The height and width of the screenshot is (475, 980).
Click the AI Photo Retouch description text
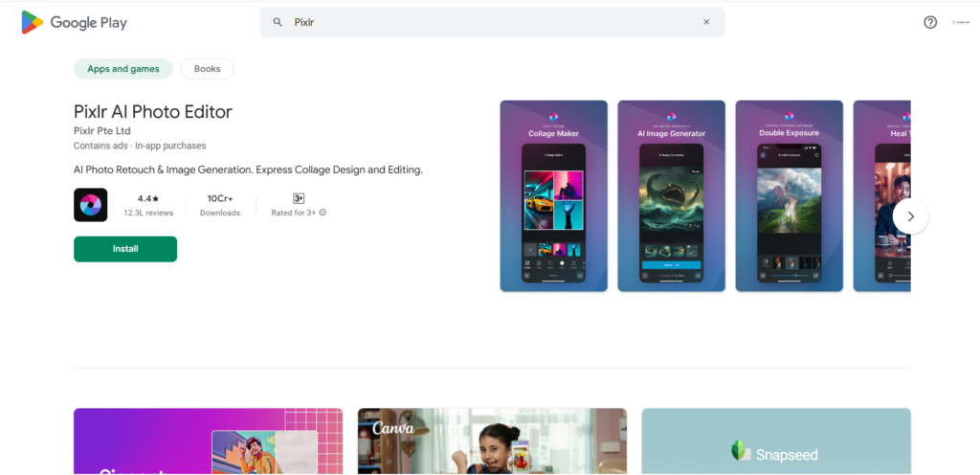[x=248, y=170]
